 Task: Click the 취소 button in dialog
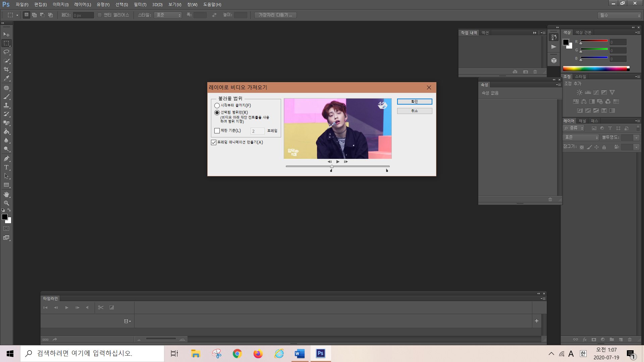[415, 111]
